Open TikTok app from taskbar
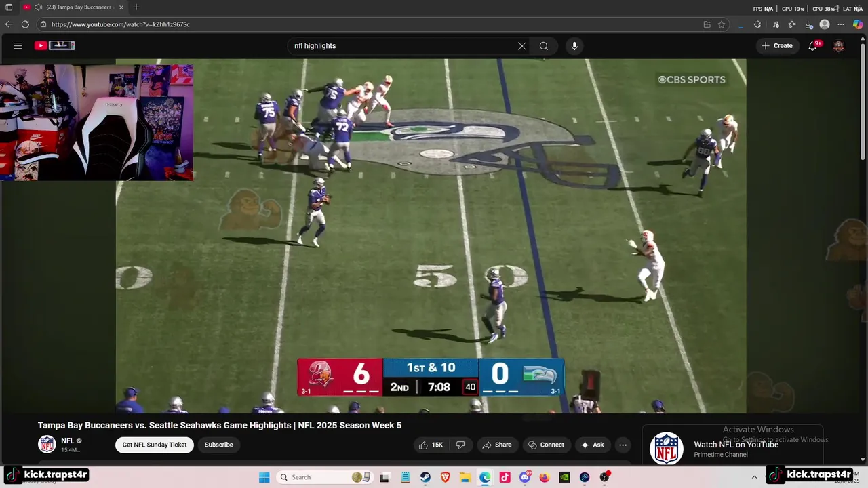 [505, 477]
